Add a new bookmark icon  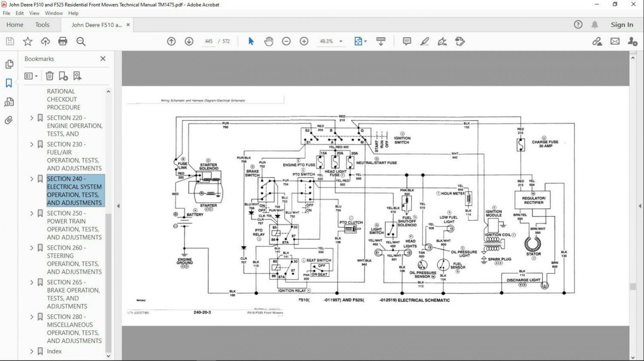pos(64,76)
